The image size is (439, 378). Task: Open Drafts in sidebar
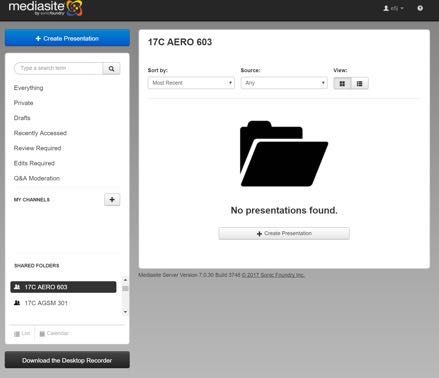tap(22, 118)
